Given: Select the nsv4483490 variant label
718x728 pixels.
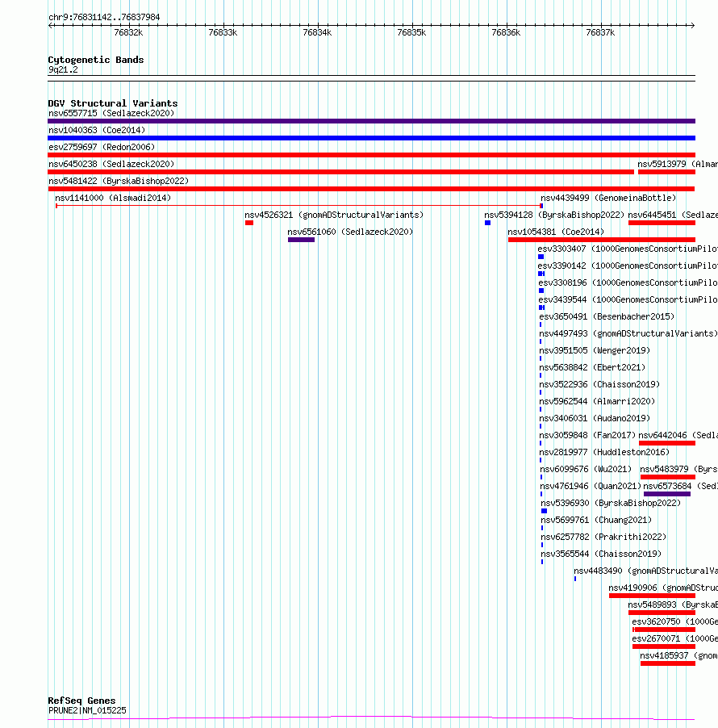Looking at the screenshot, I should pos(646,571).
